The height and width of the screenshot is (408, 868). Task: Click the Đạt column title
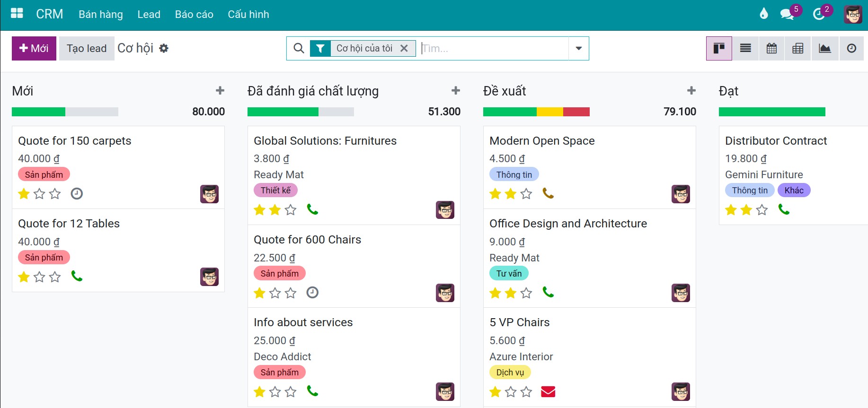click(x=728, y=91)
